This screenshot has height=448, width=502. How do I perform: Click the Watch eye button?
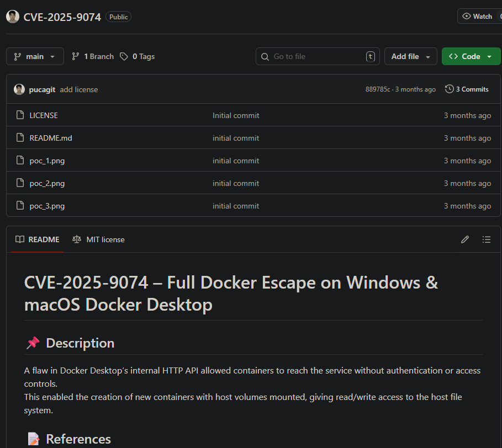[478, 17]
